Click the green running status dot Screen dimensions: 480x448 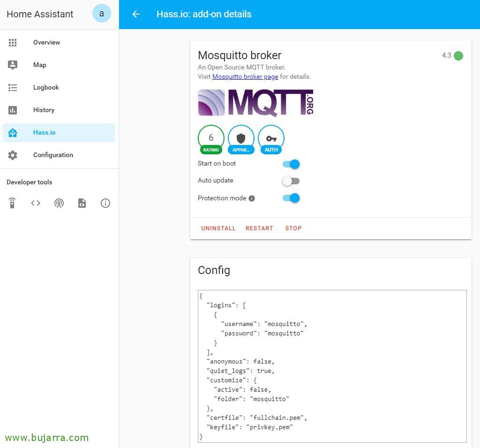point(458,56)
